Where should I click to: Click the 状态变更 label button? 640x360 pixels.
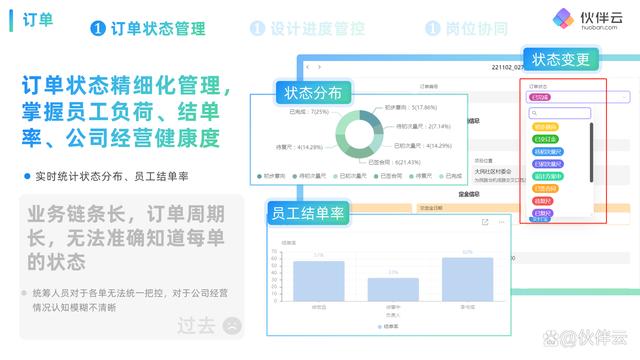coord(561,60)
